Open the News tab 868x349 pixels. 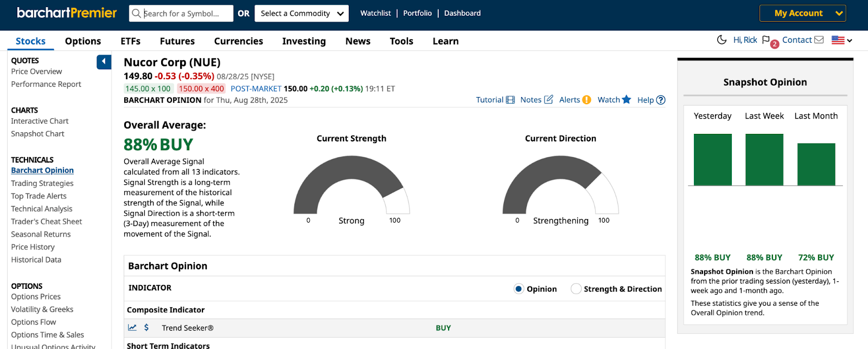[358, 41]
